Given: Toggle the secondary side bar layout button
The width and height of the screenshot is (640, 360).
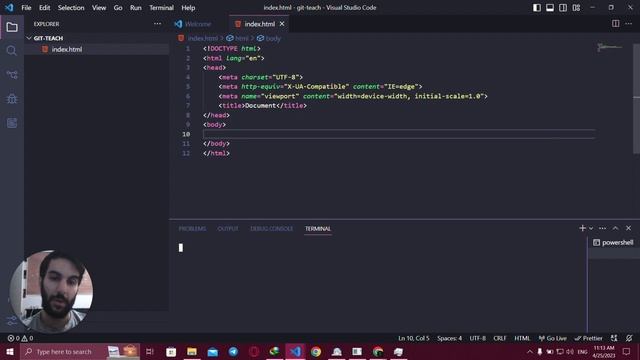Looking at the screenshot, I should [x=563, y=8].
